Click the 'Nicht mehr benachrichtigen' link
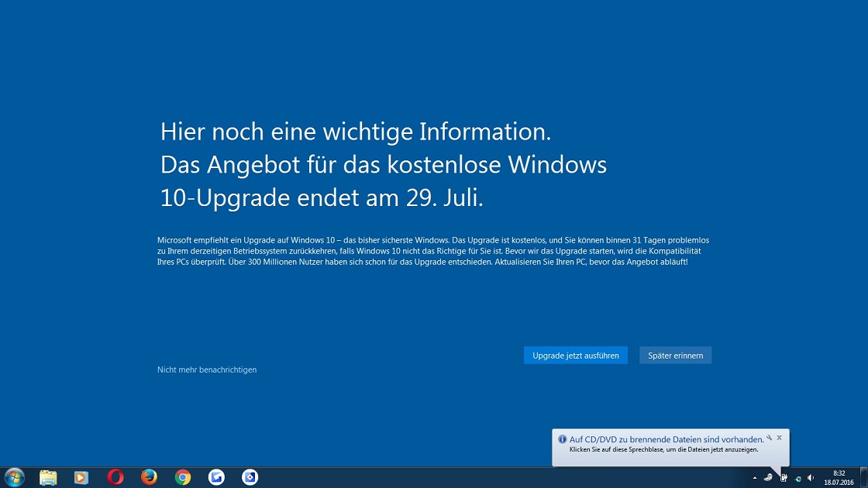This screenshot has width=868, height=488. [x=207, y=369]
